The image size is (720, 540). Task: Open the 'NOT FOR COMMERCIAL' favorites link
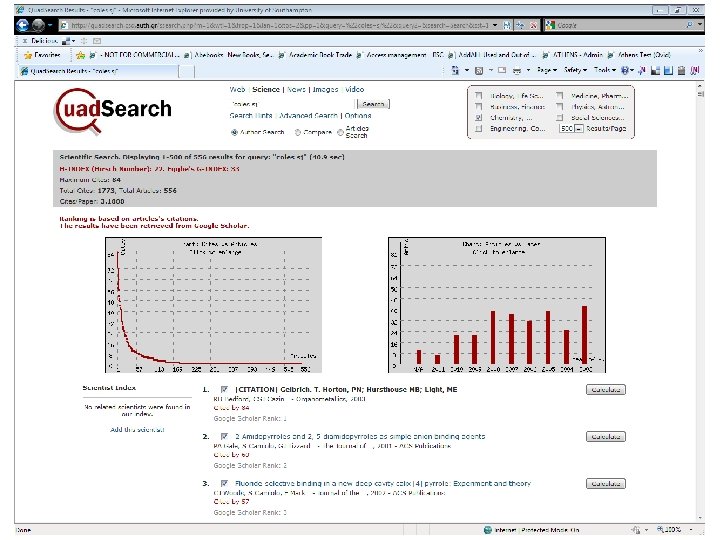[x=136, y=55]
